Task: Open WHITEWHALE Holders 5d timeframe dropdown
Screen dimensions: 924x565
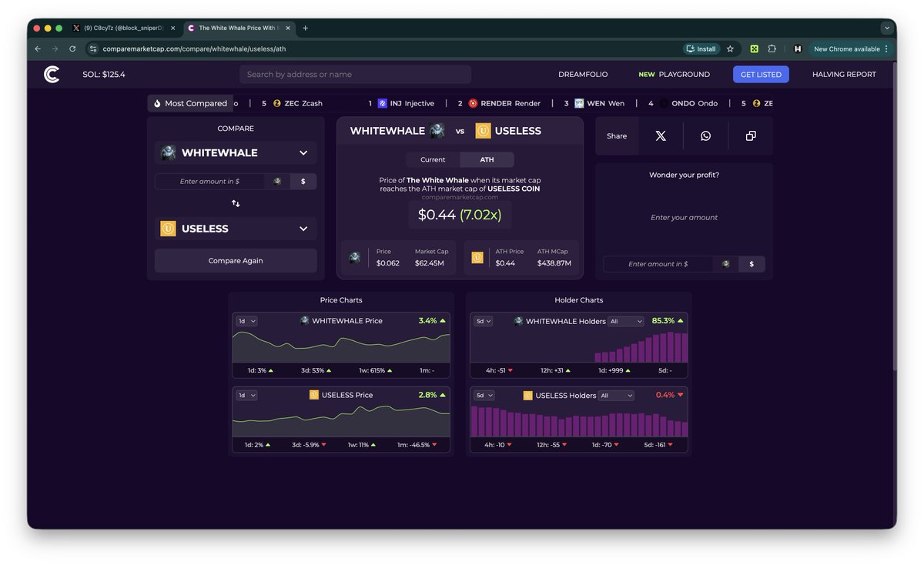Action: click(x=484, y=321)
